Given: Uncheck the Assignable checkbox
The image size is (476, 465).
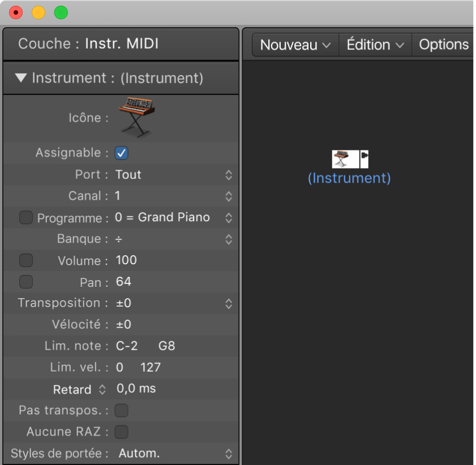Looking at the screenshot, I should [x=121, y=153].
